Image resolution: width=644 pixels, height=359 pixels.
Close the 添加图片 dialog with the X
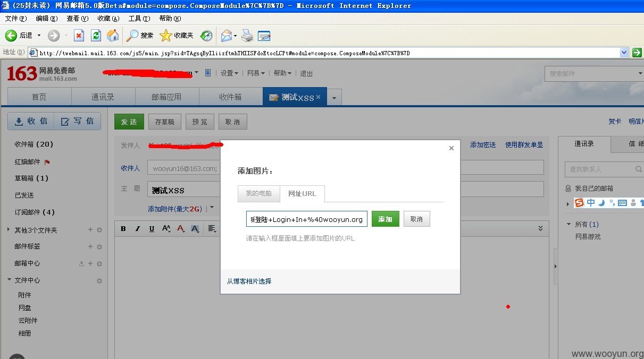coord(451,148)
